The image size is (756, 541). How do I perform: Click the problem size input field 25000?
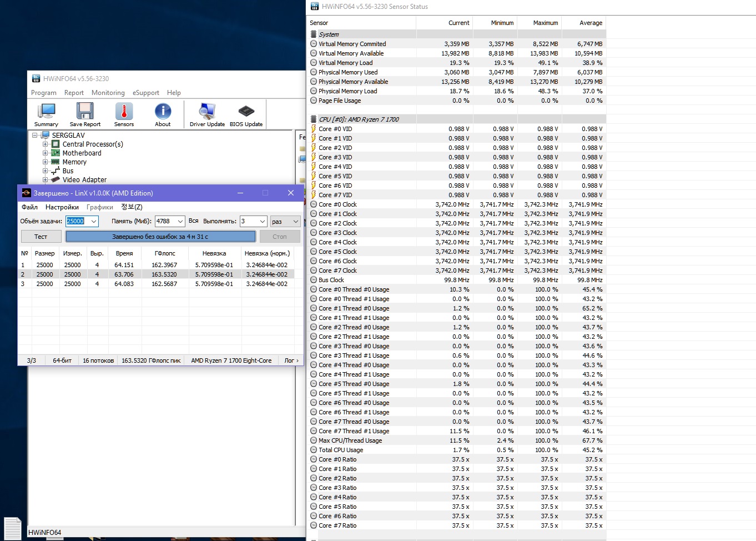point(77,221)
